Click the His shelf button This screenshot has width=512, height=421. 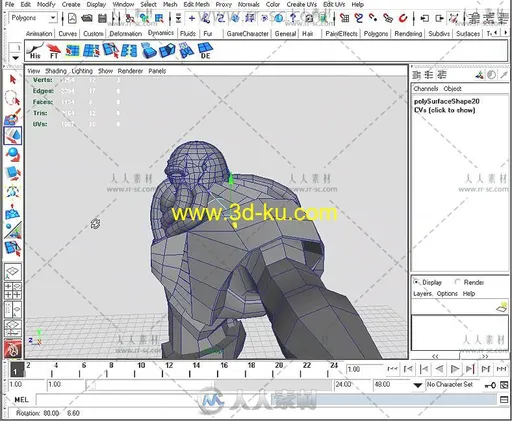35,51
